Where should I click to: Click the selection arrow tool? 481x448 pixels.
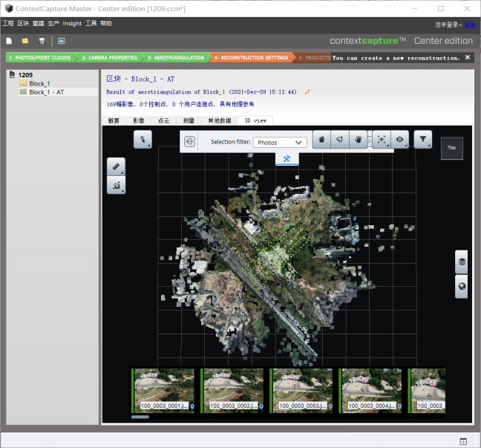[x=143, y=139]
